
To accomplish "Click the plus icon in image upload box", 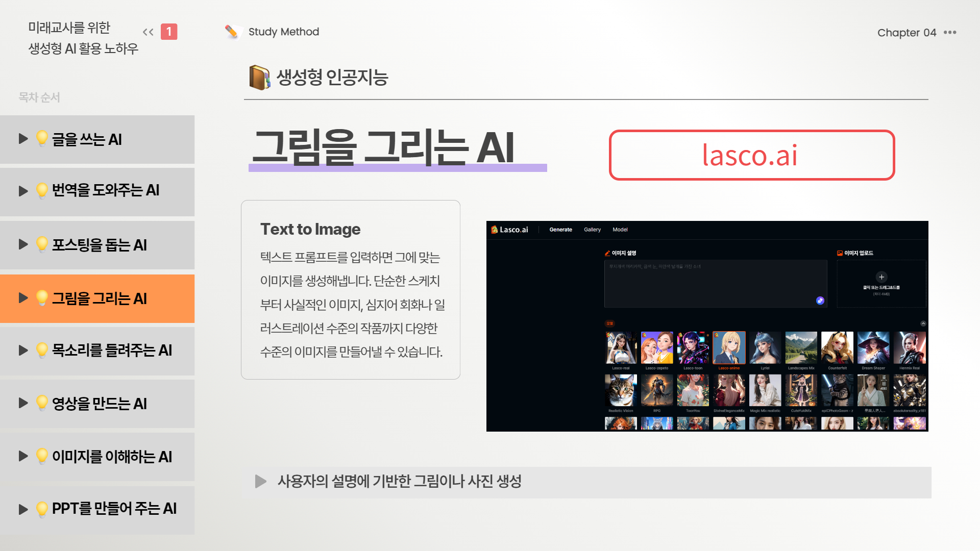I will pos(881,277).
